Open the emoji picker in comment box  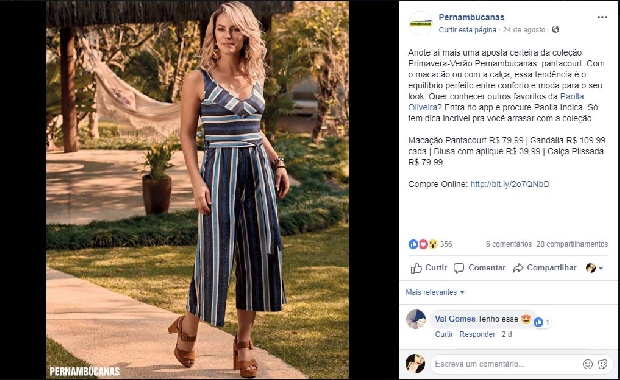coord(588,364)
